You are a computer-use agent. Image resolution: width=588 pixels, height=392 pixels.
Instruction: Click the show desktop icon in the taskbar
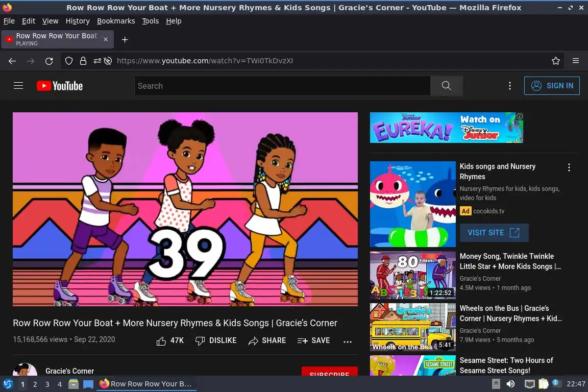click(x=88, y=384)
